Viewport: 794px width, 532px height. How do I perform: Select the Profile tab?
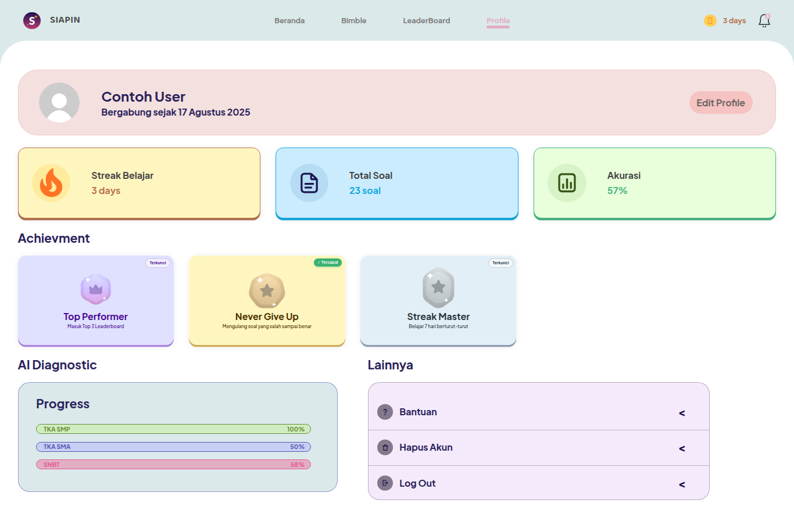pyautogui.click(x=498, y=21)
